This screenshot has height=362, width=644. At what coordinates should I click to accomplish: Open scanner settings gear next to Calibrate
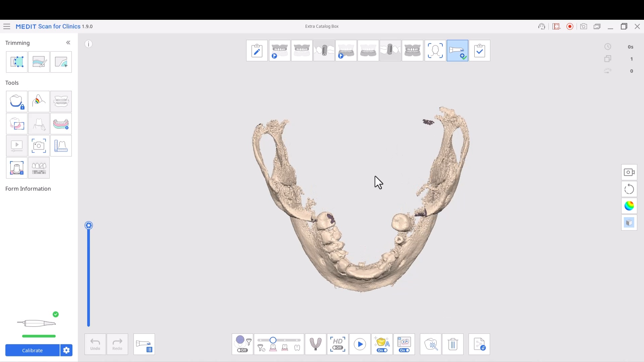[66, 350]
